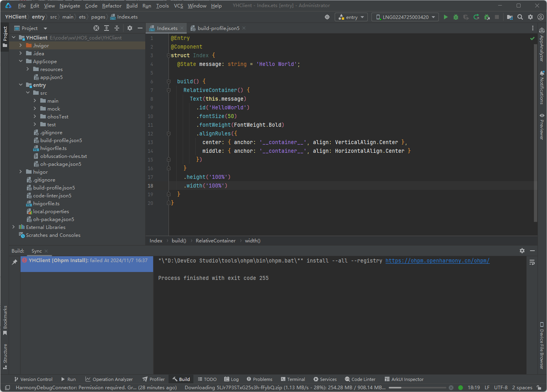547x392 pixels.
Task: Toggle the Notifications side panel
Action: (x=542, y=87)
